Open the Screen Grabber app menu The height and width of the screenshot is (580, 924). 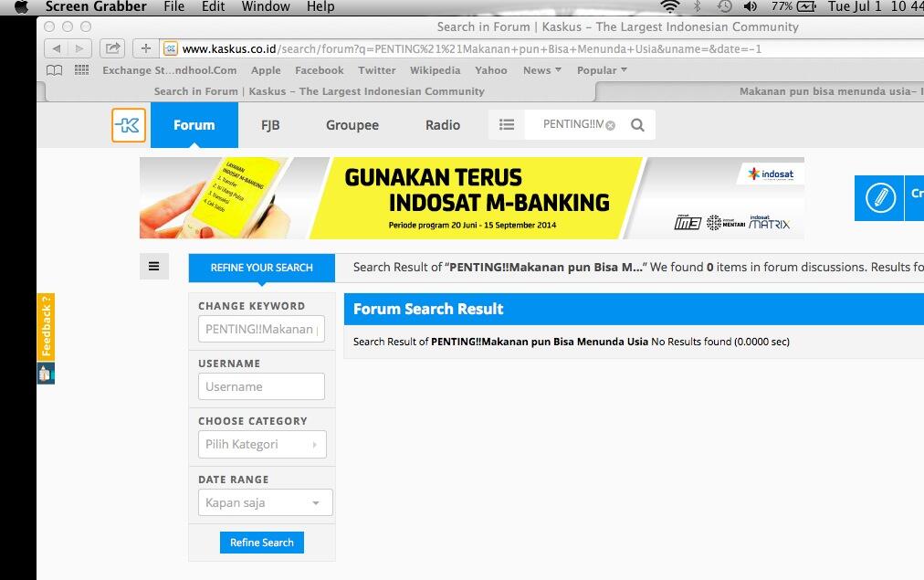coord(96,6)
